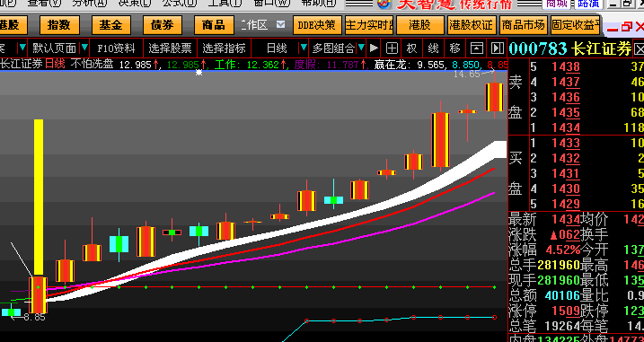Open the 基金 tab
This screenshot has height=342, width=644.
(110, 25)
